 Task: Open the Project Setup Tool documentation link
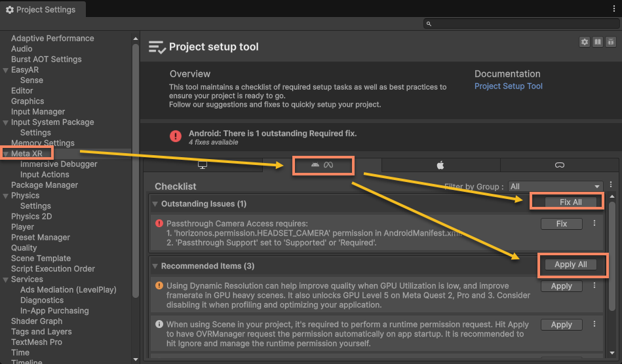click(508, 86)
